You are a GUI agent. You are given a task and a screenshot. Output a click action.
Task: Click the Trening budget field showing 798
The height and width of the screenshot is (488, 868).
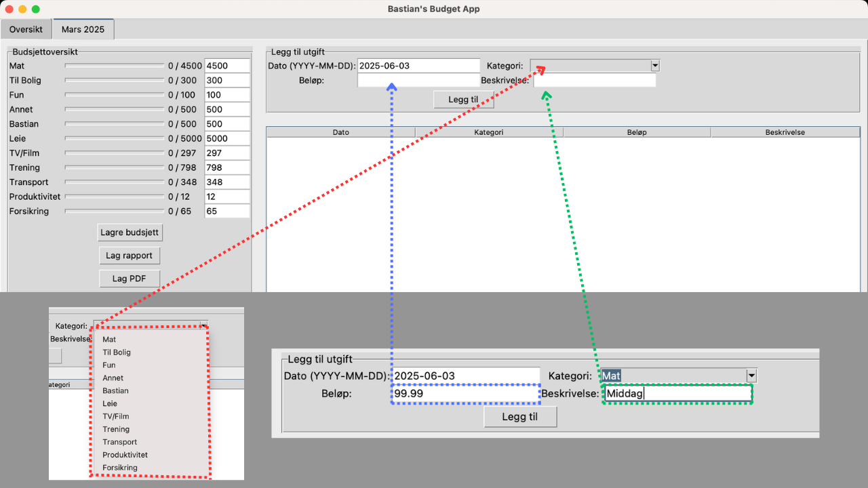coord(227,167)
